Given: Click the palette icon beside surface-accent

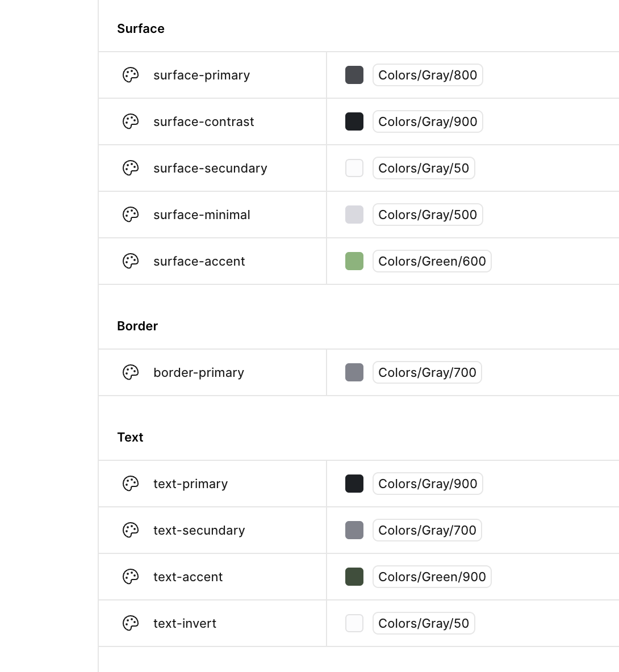Looking at the screenshot, I should click(x=131, y=261).
